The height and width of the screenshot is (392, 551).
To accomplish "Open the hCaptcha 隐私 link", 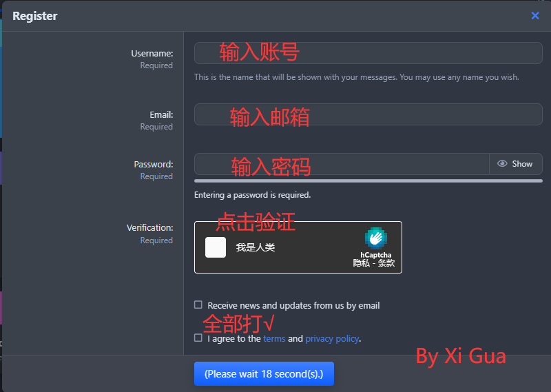I will point(362,263).
